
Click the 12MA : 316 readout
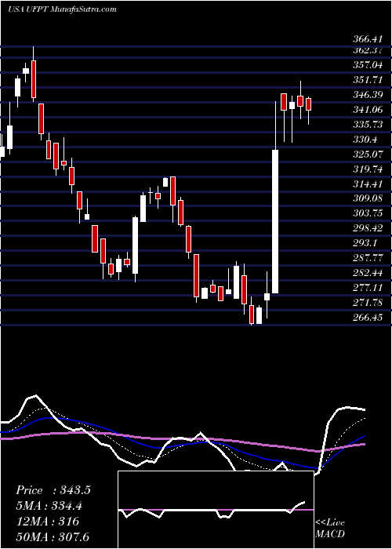tap(48, 522)
